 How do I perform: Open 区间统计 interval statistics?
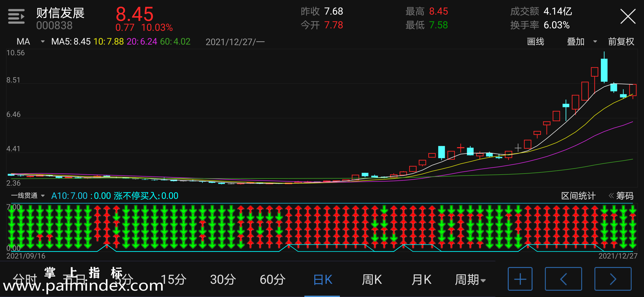pyautogui.click(x=578, y=196)
